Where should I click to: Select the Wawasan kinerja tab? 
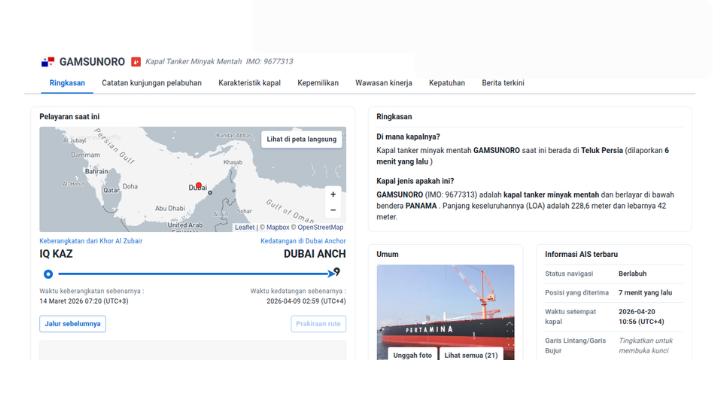click(386, 82)
